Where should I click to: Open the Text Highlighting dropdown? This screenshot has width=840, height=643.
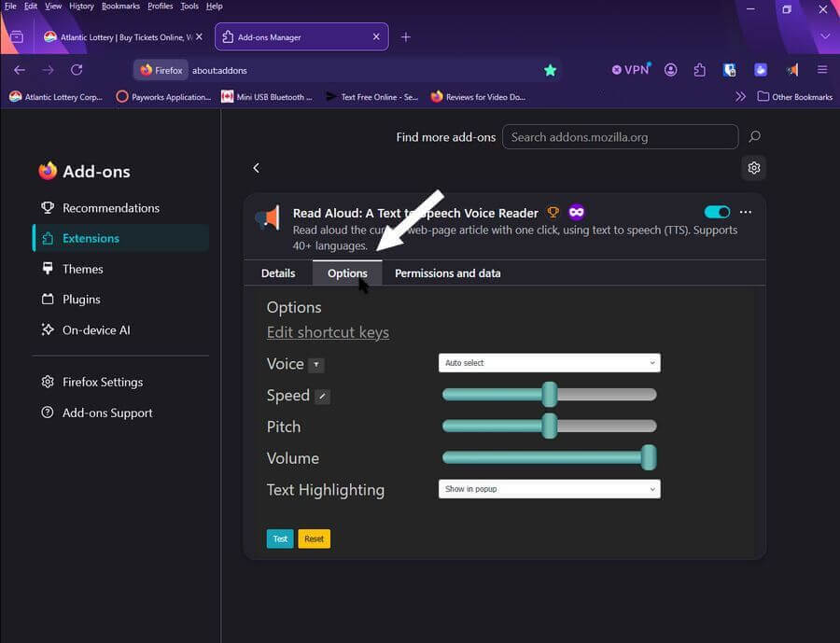pos(549,489)
